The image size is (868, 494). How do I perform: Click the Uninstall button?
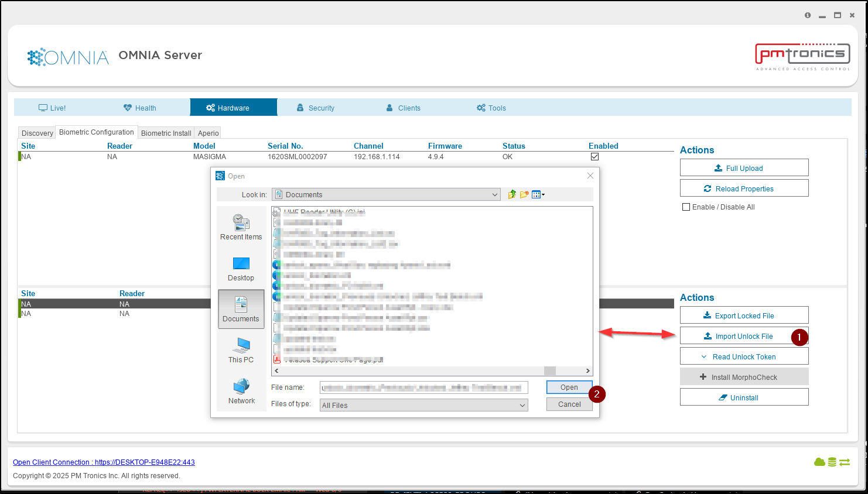pos(744,397)
